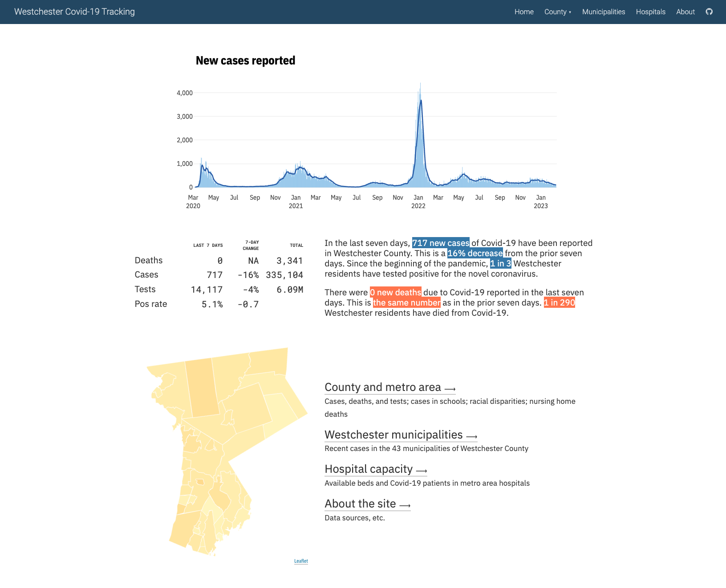Click the arrow icon beside Westchester municipalities
This screenshot has width=726, height=588.
pos(472,435)
